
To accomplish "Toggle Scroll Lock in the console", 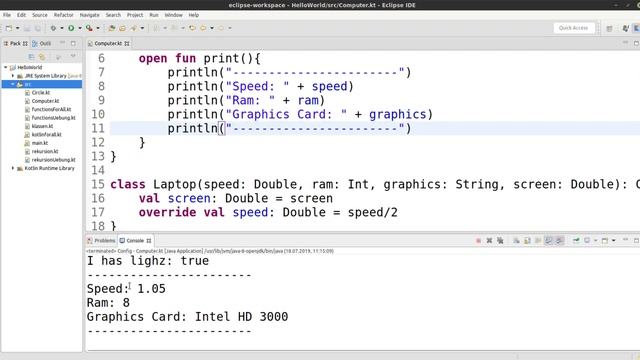I will 527,241.
